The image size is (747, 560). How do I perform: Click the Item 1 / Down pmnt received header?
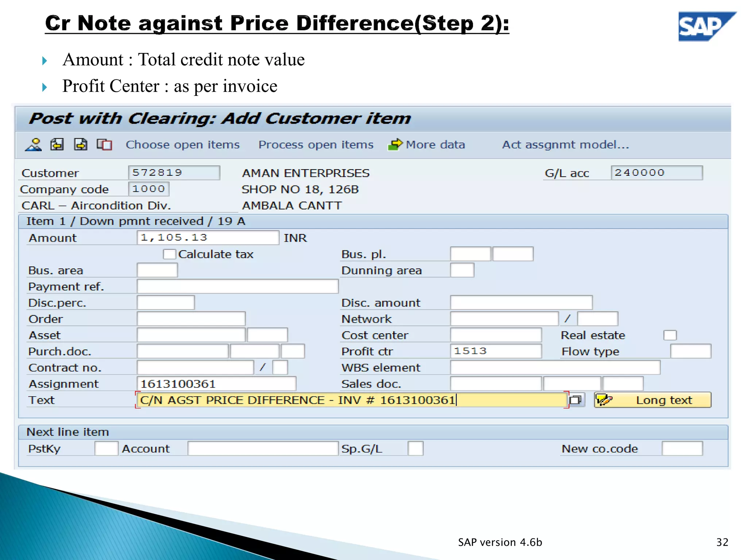pos(136,221)
